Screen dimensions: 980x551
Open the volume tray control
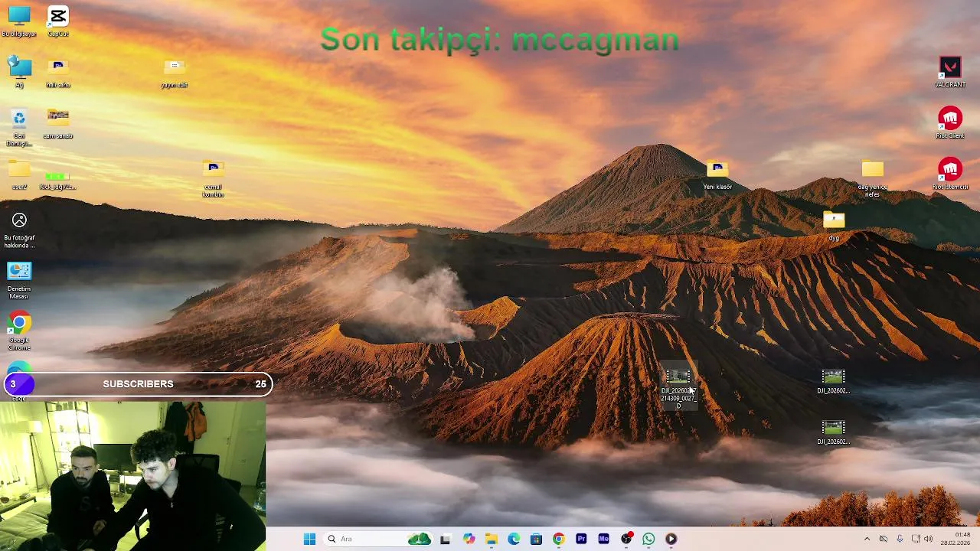click(x=928, y=539)
